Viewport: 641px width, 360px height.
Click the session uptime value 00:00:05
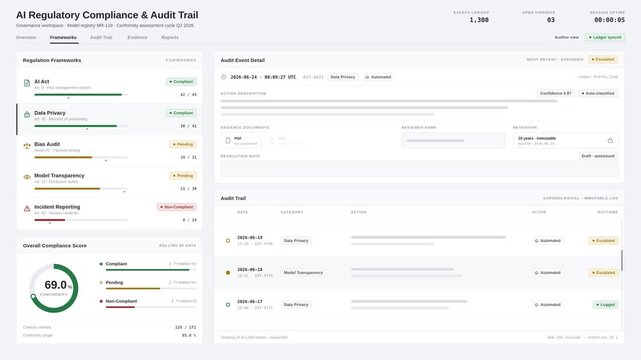610,20
